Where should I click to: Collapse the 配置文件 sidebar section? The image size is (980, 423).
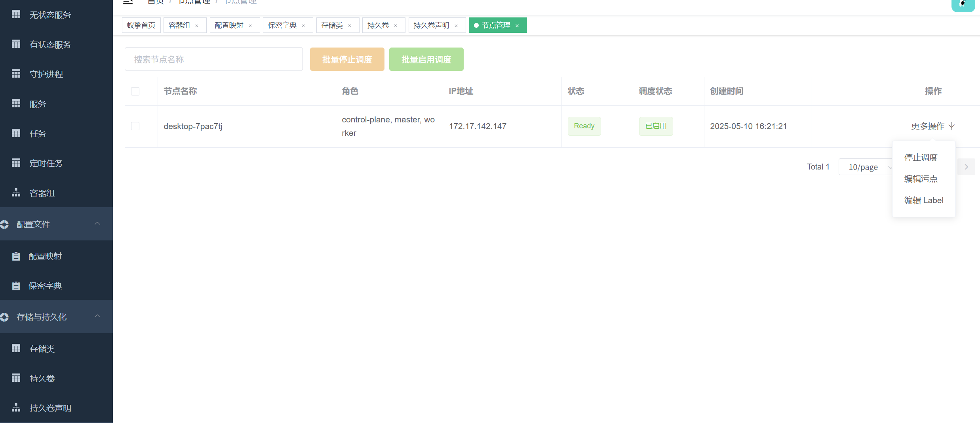click(x=97, y=224)
